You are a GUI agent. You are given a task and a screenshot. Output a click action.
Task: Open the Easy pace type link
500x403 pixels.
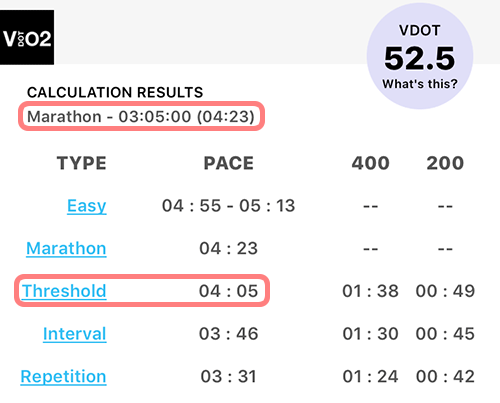(x=87, y=206)
